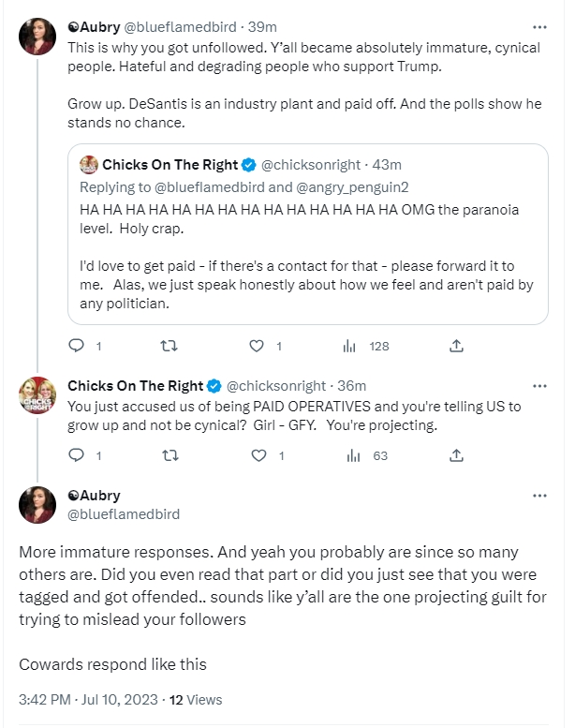Reply to Chicks On The Right's tweet
Viewport: 575px width, 728px height.
click(x=79, y=456)
